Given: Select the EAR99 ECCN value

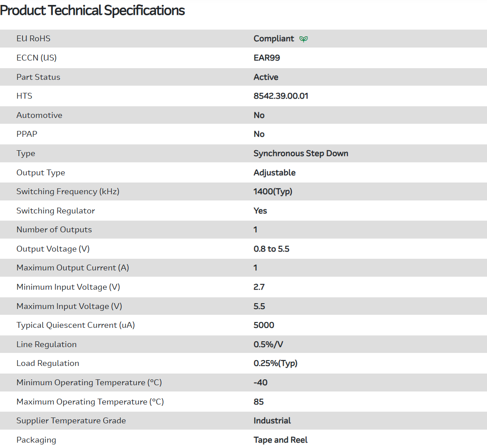Looking at the screenshot, I should coord(267,58).
